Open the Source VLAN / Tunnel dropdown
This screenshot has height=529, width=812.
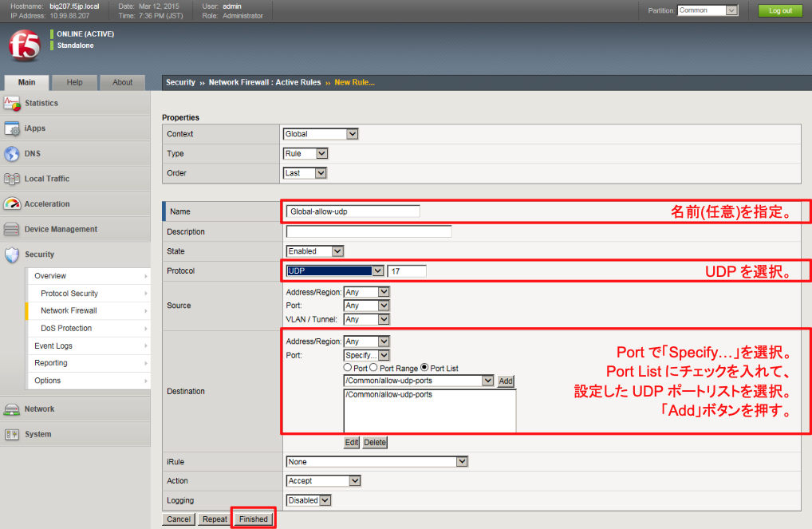click(x=367, y=319)
